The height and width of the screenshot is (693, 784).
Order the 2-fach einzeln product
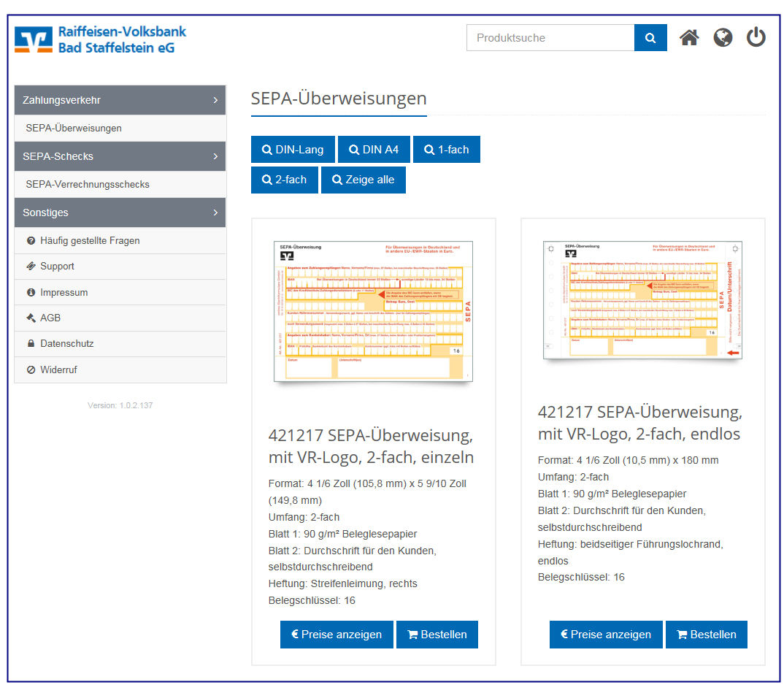click(x=437, y=635)
